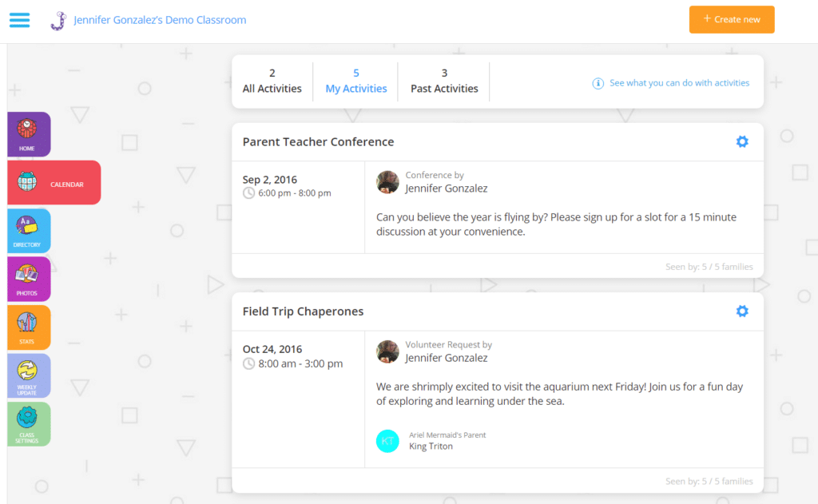
Task: Open the hamburger navigation menu
Action: pyautogui.click(x=19, y=20)
